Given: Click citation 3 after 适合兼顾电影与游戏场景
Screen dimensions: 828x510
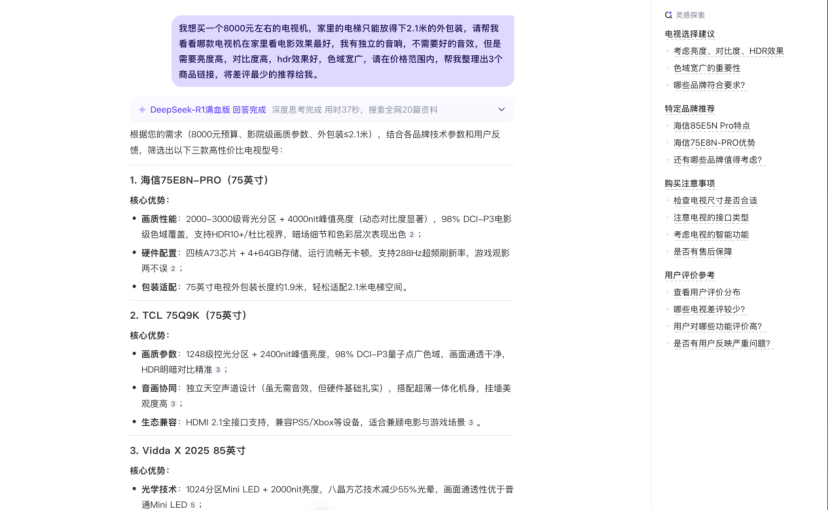Looking at the screenshot, I should (x=471, y=422).
